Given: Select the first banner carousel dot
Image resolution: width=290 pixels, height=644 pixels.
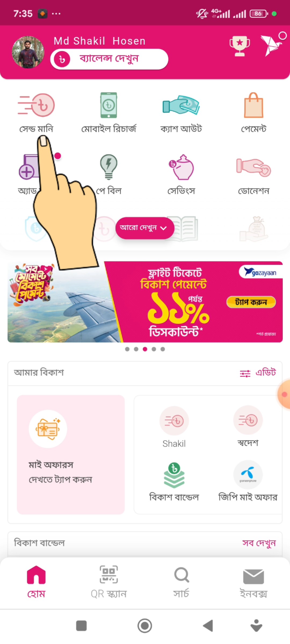Looking at the screenshot, I should pyautogui.click(x=127, y=349).
